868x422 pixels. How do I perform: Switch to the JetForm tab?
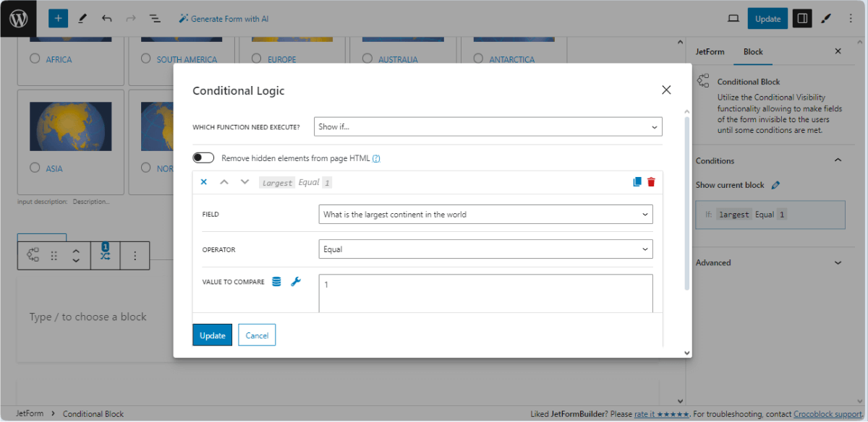pyautogui.click(x=710, y=51)
